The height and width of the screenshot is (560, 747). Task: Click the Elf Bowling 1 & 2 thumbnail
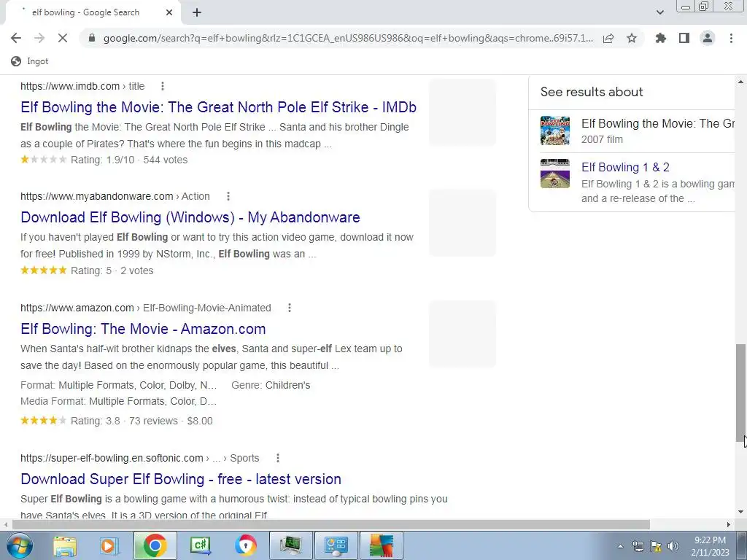[555, 174]
